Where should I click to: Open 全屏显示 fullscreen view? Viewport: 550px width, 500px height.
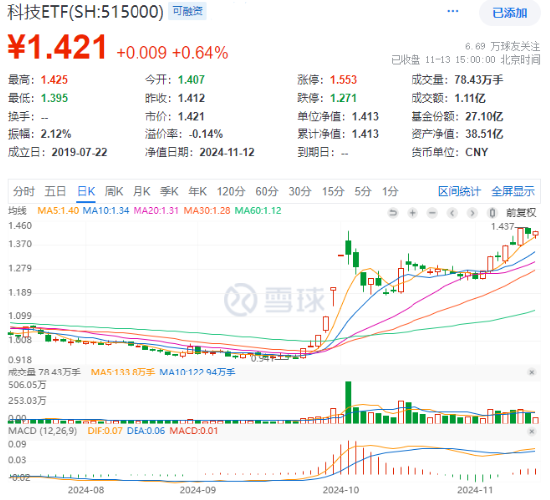(x=513, y=191)
